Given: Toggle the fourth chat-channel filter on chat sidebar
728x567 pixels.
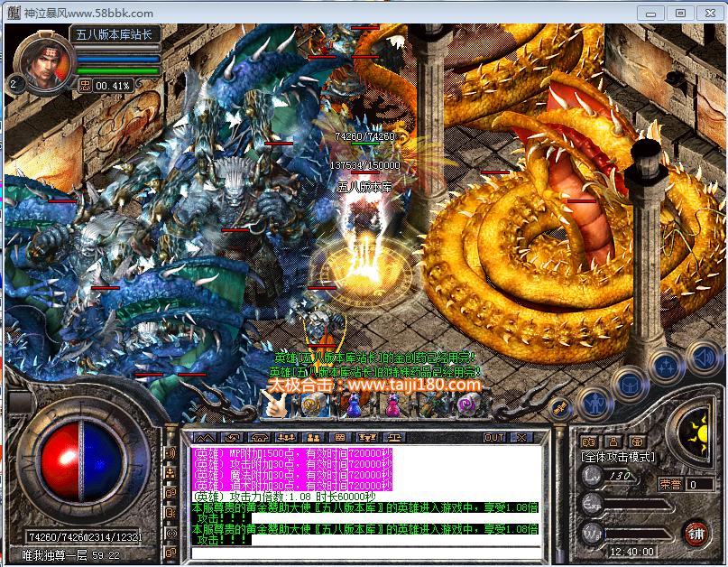Looking at the screenshot, I should [170, 513].
